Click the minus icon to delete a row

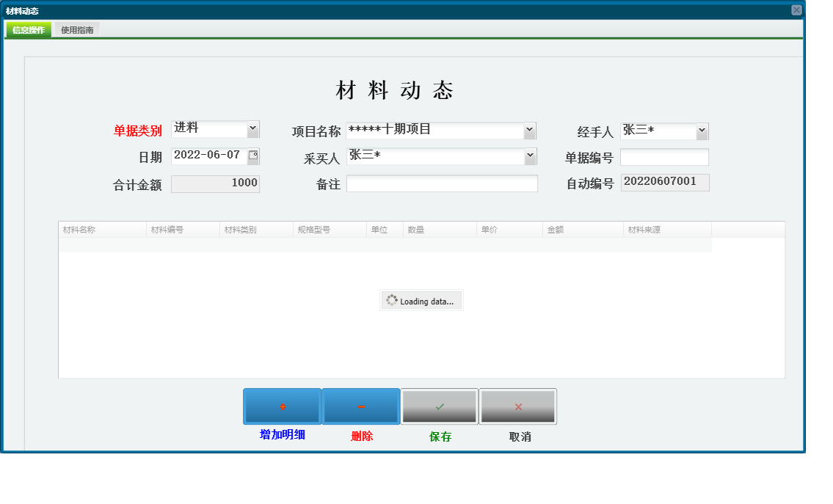360,406
